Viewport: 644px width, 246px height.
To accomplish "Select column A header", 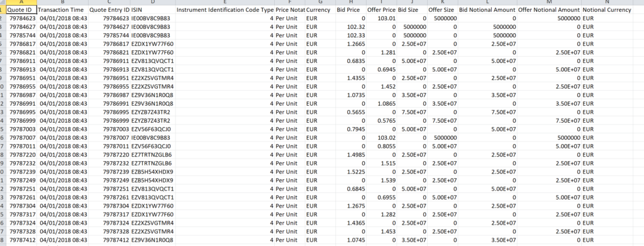I will click(22, 2).
